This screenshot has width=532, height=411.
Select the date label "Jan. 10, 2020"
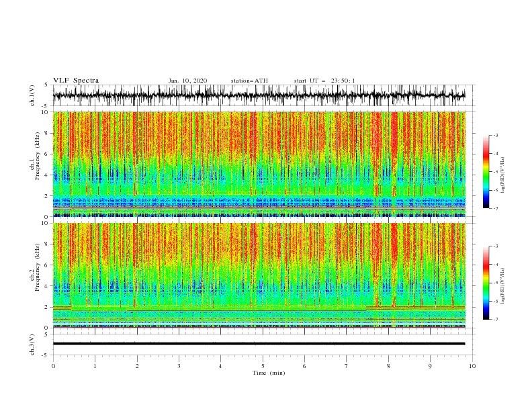pos(187,81)
